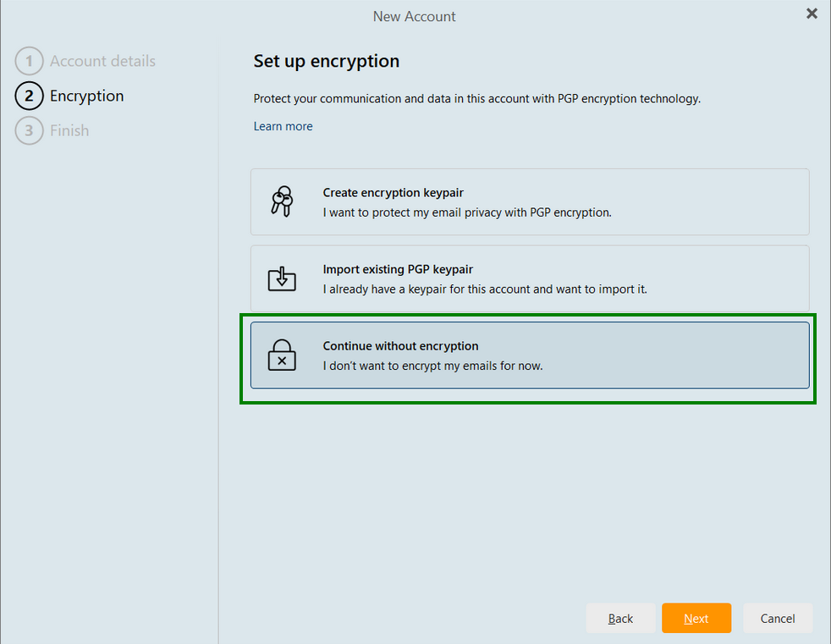Choose 'Import existing PGP keypair' option title
This screenshot has width=831, height=644.
tap(398, 269)
